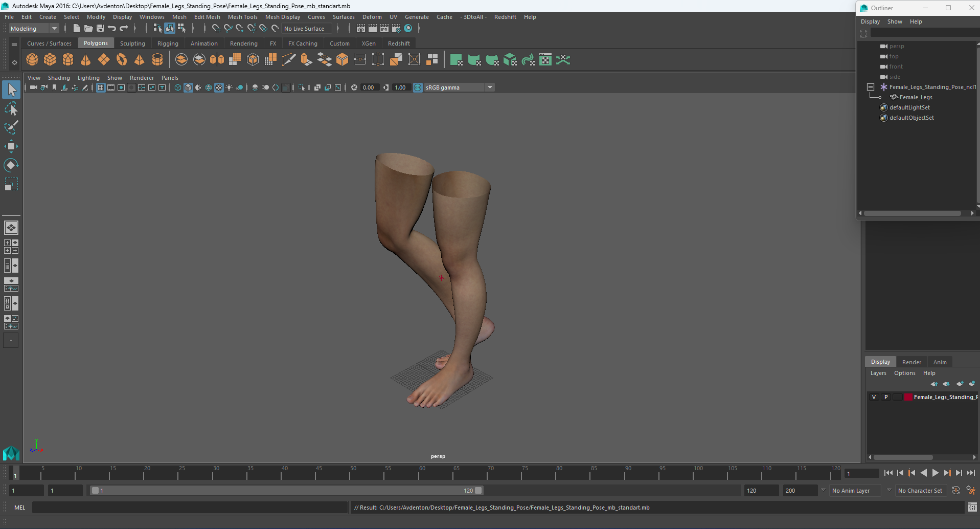This screenshot has width=980, height=529.
Task: Change the red layer color swatch
Action: 908,397
